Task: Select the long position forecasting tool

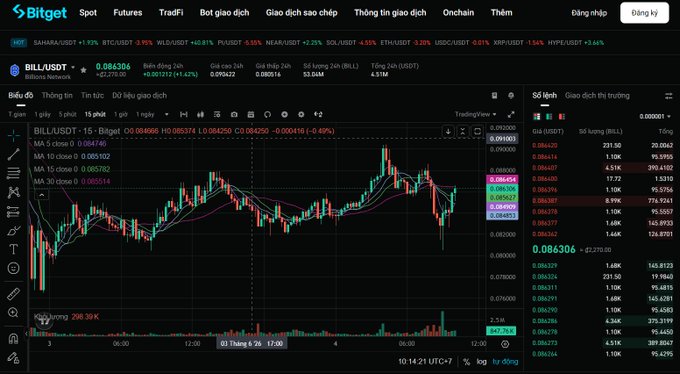Action: pyautogui.click(x=13, y=212)
